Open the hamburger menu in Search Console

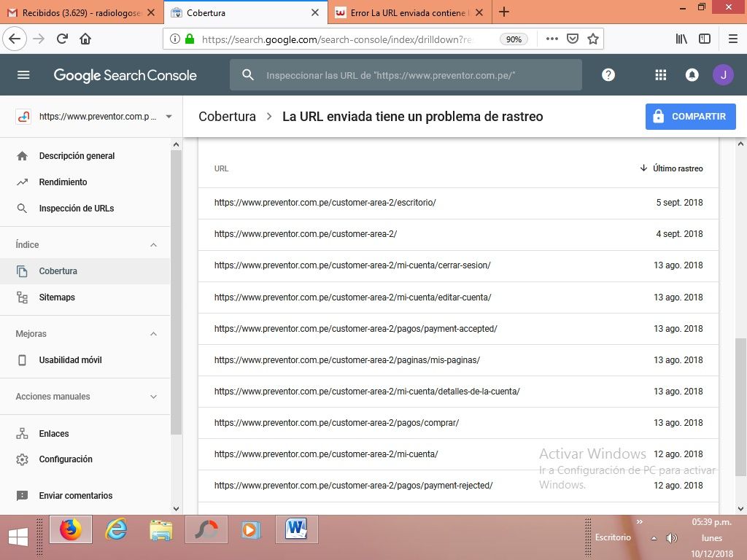click(x=23, y=75)
